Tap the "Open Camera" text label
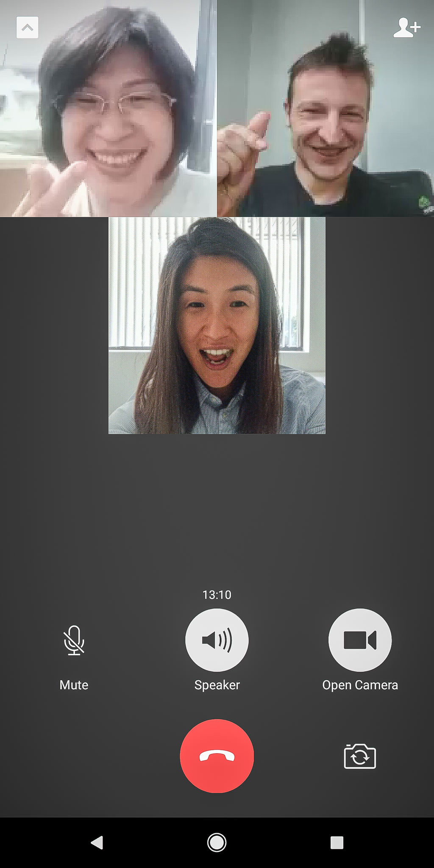This screenshot has width=434, height=868. pos(360,685)
